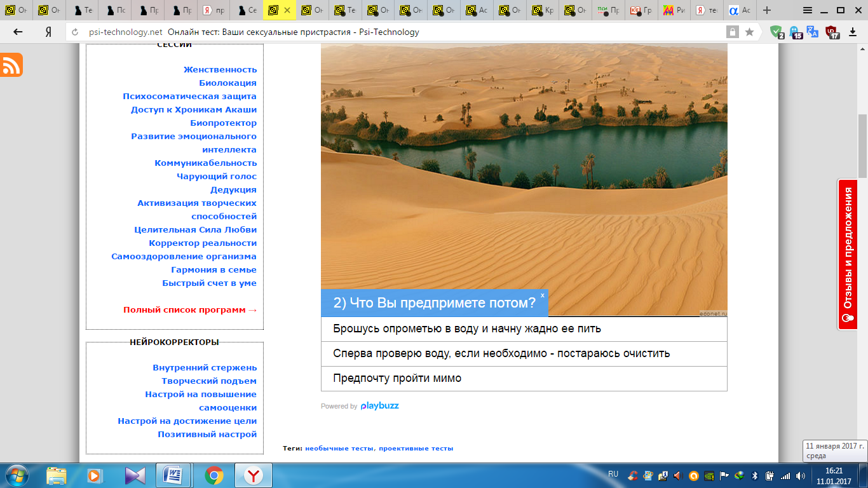Open the red 'Полный список программ' link
This screenshot has height=488, width=868.
pos(190,310)
